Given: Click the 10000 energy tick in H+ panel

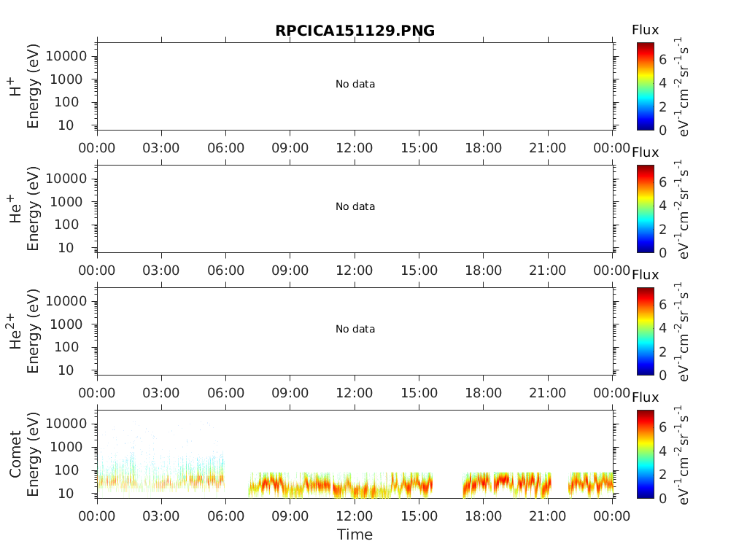Looking at the screenshot, I should [x=66, y=56].
